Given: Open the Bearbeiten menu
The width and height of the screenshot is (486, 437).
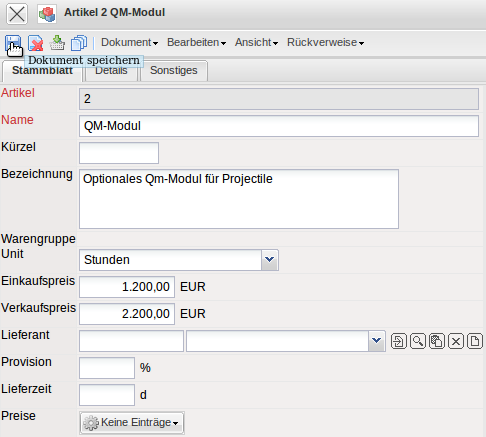Looking at the screenshot, I should coord(196,43).
